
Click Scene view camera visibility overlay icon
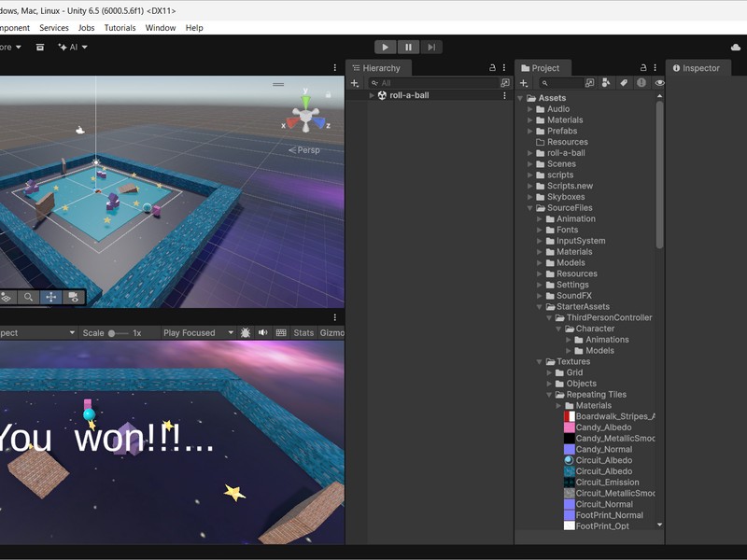pyautogui.click(x=74, y=297)
